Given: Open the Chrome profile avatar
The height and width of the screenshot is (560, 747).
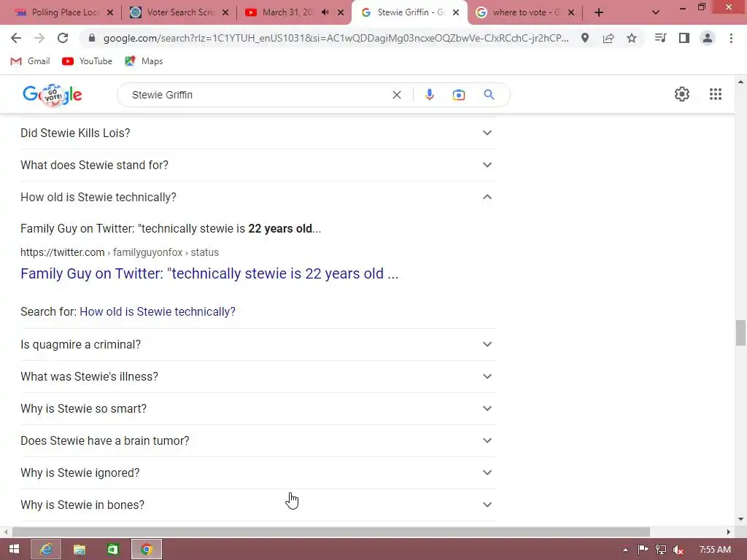Looking at the screenshot, I should (x=708, y=38).
